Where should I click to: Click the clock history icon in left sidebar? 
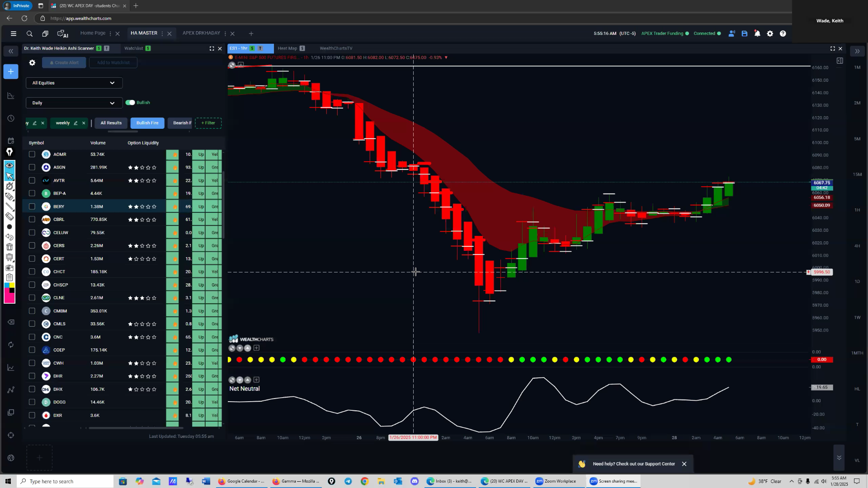pyautogui.click(x=11, y=118)
